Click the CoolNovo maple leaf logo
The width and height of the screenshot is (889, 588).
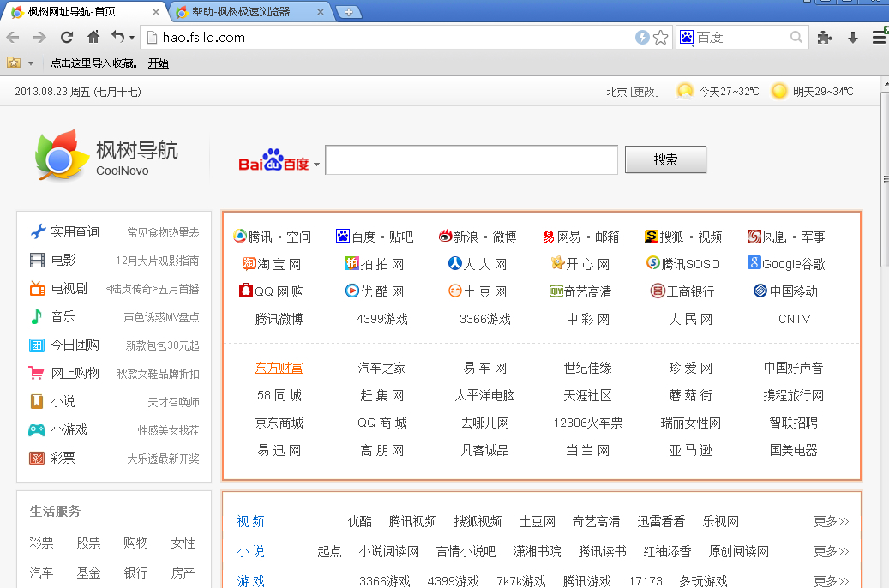pyautogui.click(x=62, y=155)
